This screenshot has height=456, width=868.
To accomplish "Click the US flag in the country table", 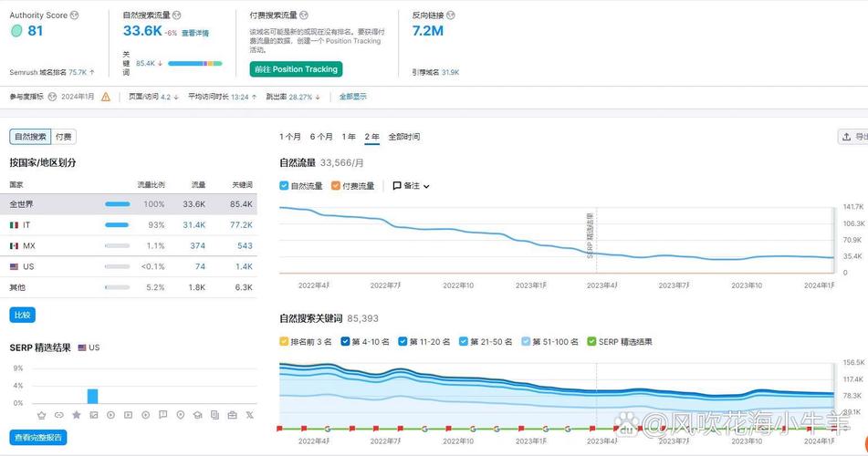I will [x=14, y=266].
